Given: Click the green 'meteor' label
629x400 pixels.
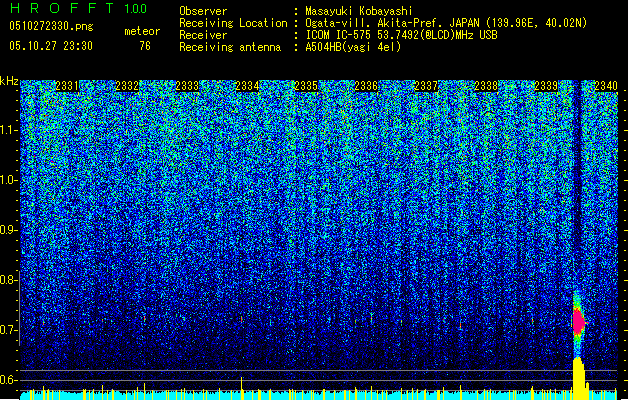Looking at the screenshot, I should pos(142,31).
